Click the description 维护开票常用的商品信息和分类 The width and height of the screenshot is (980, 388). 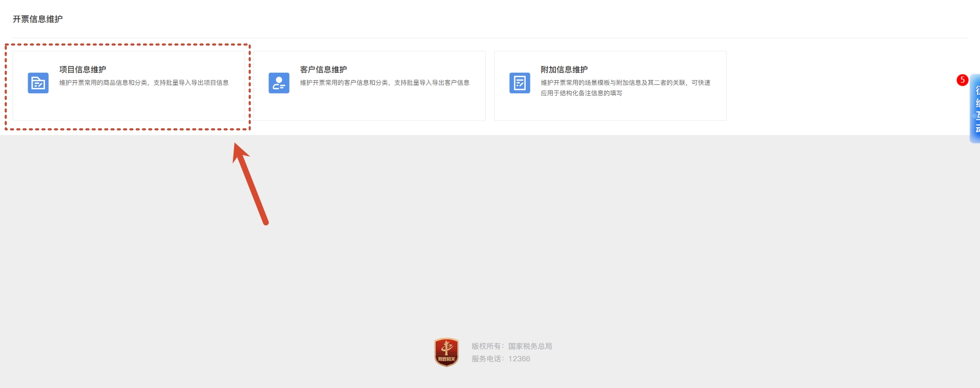coord(144,83)
